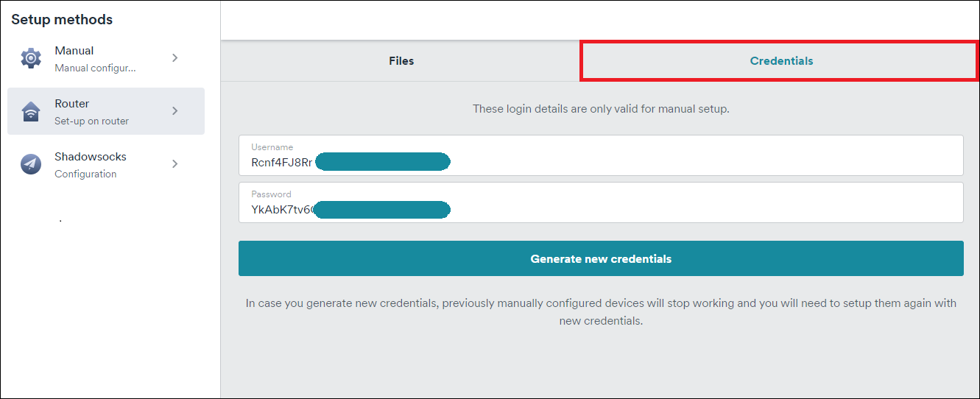This screenshot has height=399, width=980.
Task: Click the 'Setup methods' heading
Action: coord(62,20)
